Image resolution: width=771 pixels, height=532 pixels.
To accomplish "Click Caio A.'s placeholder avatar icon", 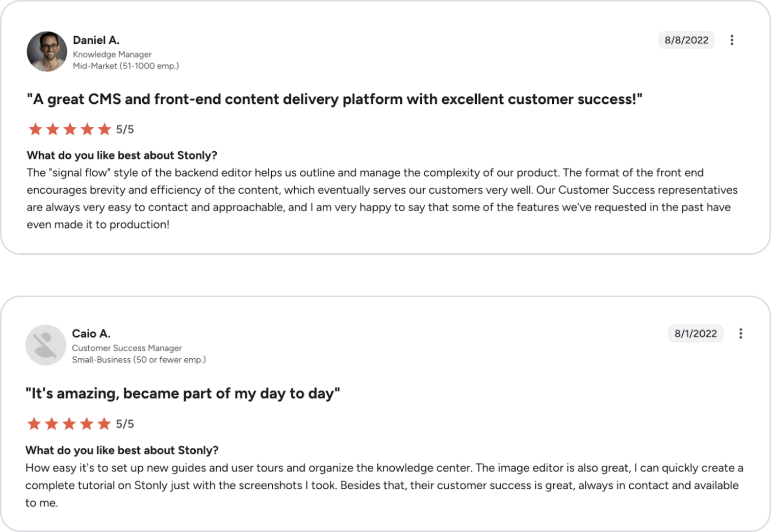I will pos(46,345).
